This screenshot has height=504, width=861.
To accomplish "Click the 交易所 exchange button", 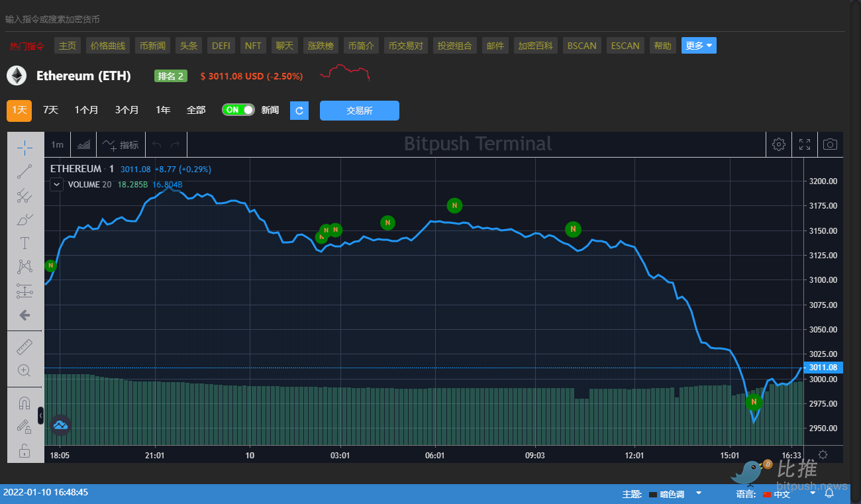I will click(x=359, y=111).
